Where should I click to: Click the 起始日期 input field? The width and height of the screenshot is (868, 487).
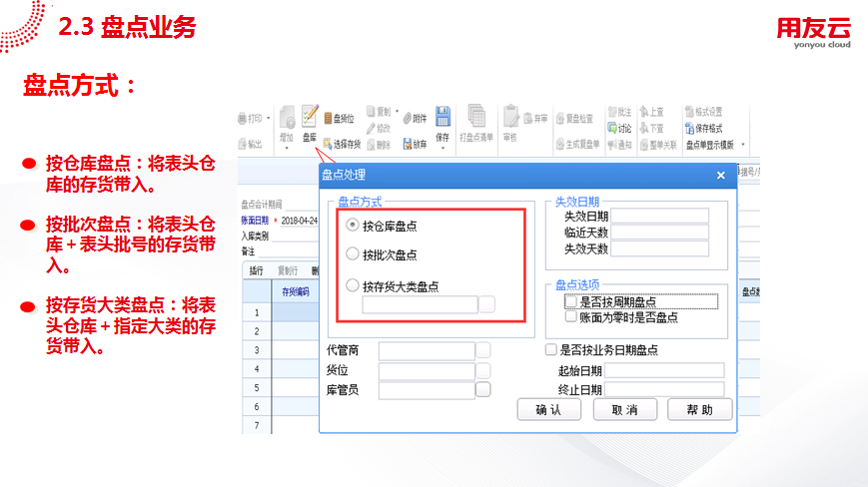tap(664, 370)
